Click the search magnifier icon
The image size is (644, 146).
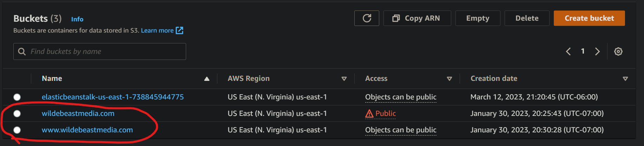click(22, 51)
